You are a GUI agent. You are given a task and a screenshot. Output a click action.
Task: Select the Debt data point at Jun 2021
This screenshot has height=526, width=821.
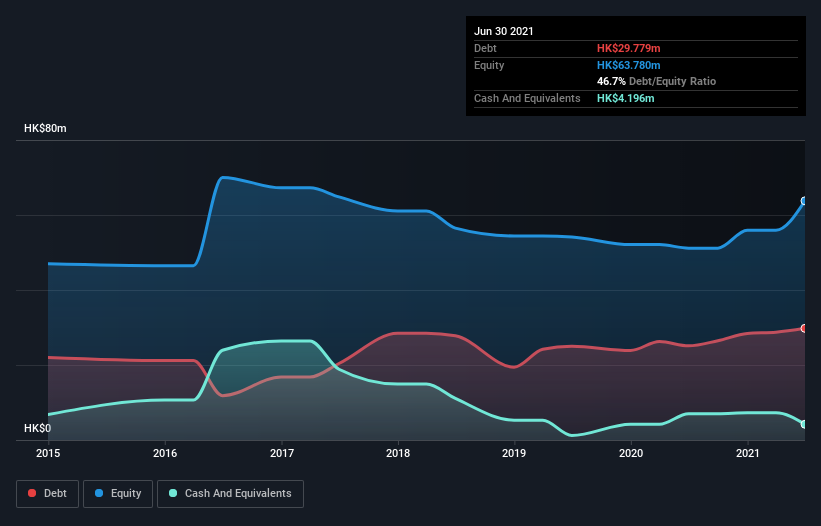pyautogui.click(x=804, y=329)
